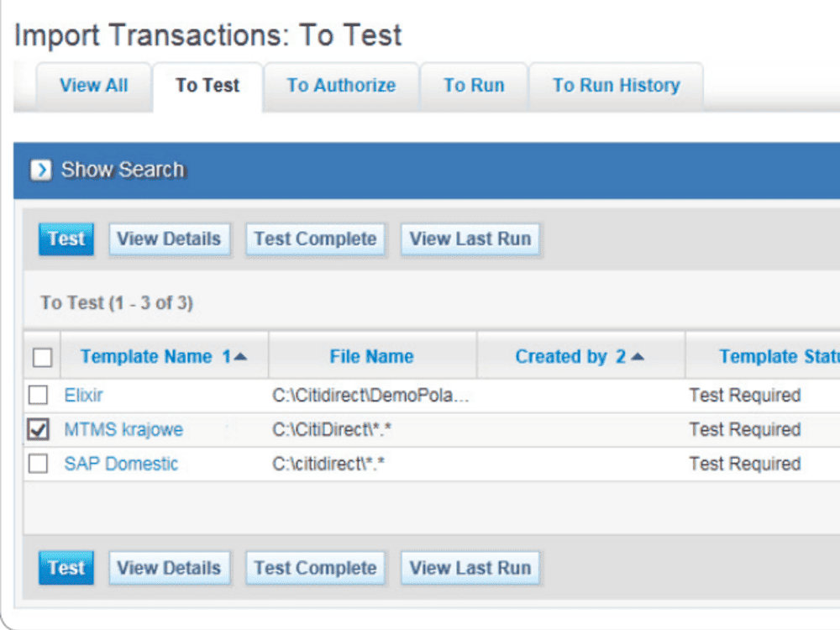Expand the Show Search panel
The height and width of the screenshot is (630, 840).
[122, 169]
